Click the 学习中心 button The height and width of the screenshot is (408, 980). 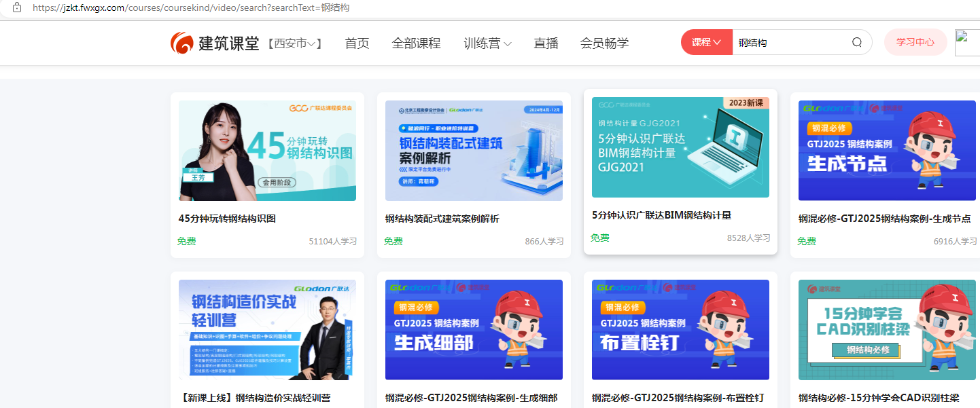pos(915,42)
